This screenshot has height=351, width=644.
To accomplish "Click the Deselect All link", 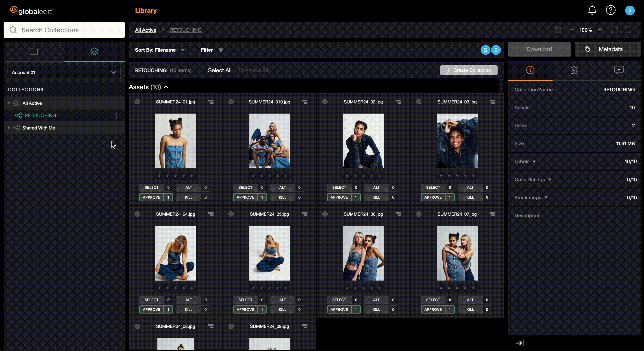I will point(253,70).
